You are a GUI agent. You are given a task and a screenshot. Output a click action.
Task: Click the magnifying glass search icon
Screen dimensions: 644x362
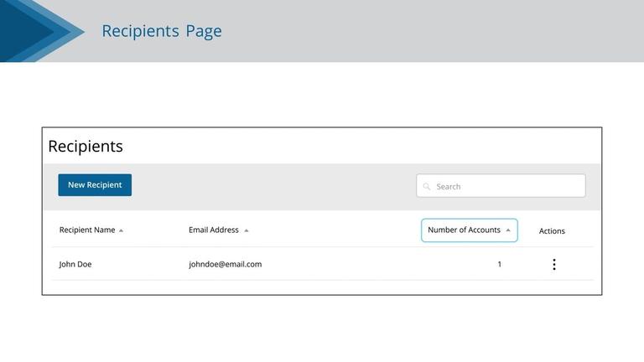point(427,186)
